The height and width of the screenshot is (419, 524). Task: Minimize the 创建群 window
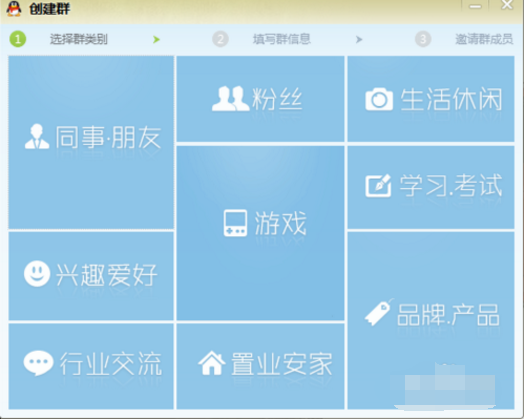point(475,7)
